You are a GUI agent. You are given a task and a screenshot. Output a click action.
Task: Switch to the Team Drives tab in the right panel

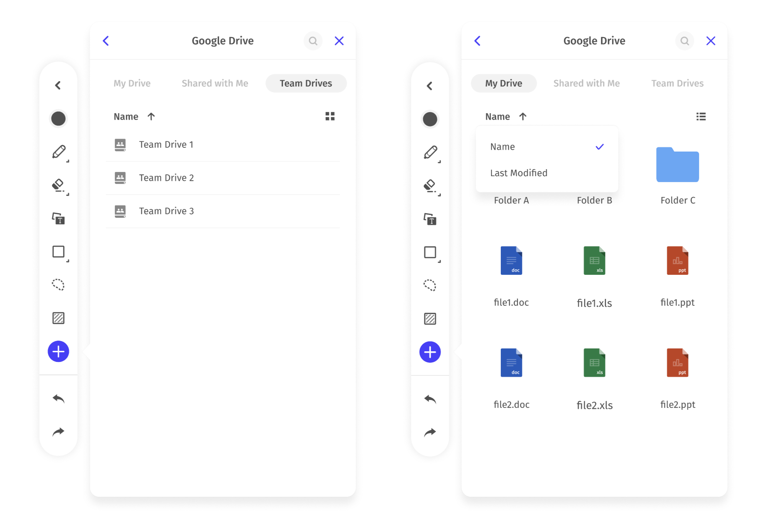(x=677, y=83)
